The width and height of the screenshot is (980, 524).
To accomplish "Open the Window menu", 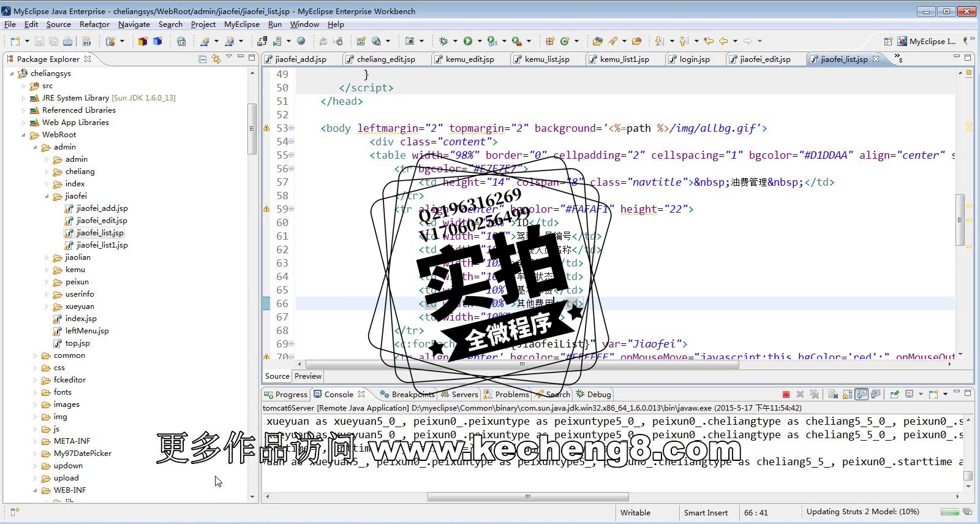I will click(x=304, y=25).
